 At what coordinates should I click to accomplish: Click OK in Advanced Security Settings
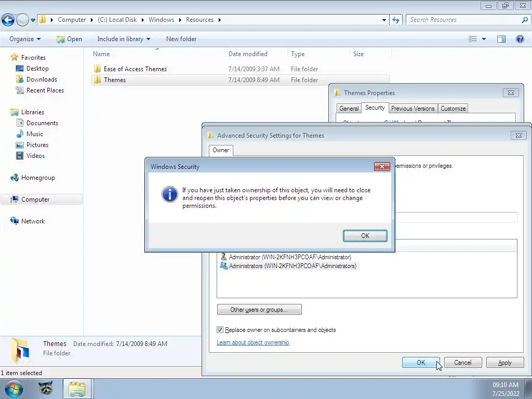pos(421,362)
